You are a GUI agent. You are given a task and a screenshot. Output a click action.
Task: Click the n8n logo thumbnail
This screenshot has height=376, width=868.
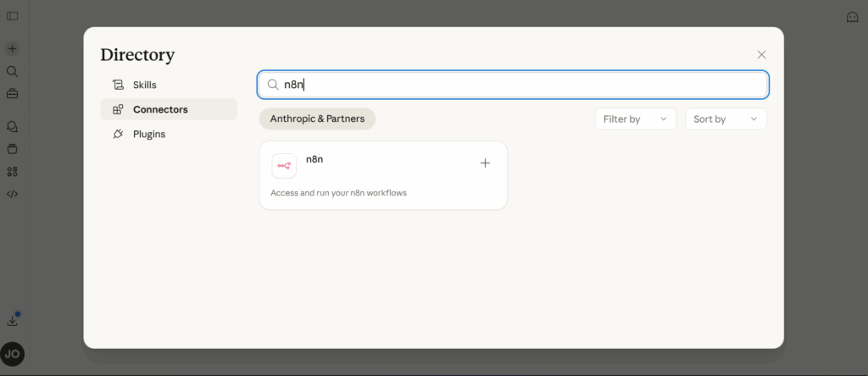pyautogui.click(x=284, y=166)
